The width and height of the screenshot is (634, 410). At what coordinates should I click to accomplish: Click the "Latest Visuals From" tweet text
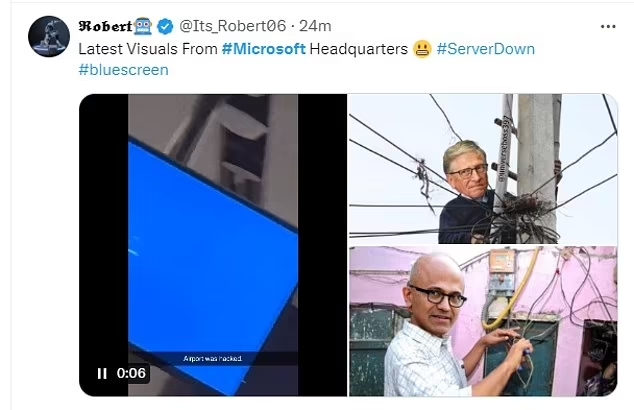tap(148, 49)
